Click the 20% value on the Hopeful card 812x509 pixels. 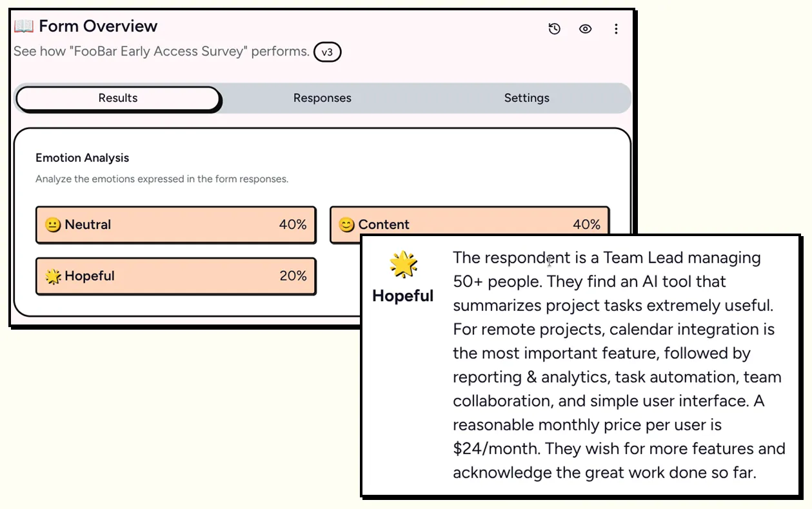click(x=293, y=276)
